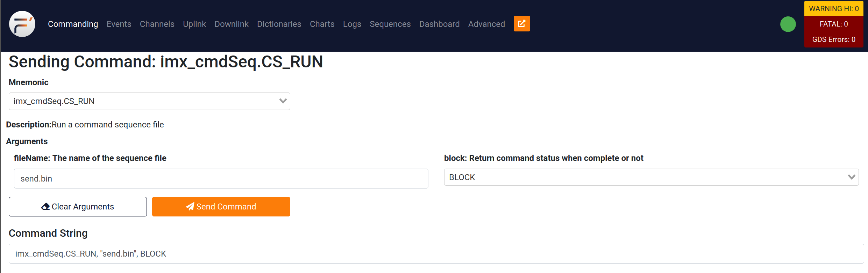Open new window via orange external-link icon
868x273 pixels.
tap(522, 24)
